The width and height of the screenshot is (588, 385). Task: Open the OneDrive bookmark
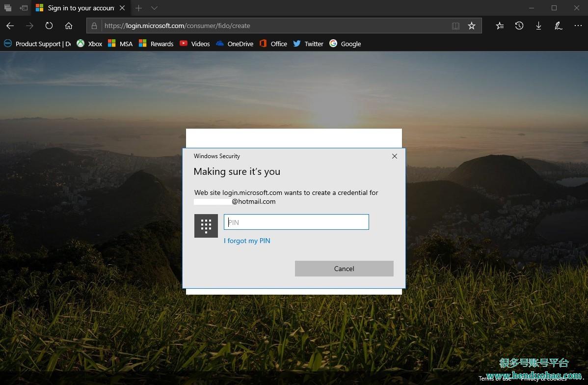point(235,44)
